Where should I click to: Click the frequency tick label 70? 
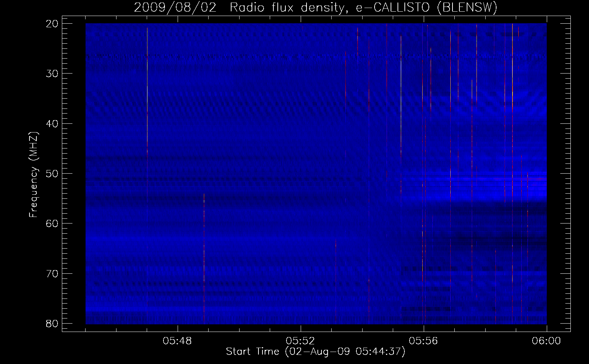53,274
